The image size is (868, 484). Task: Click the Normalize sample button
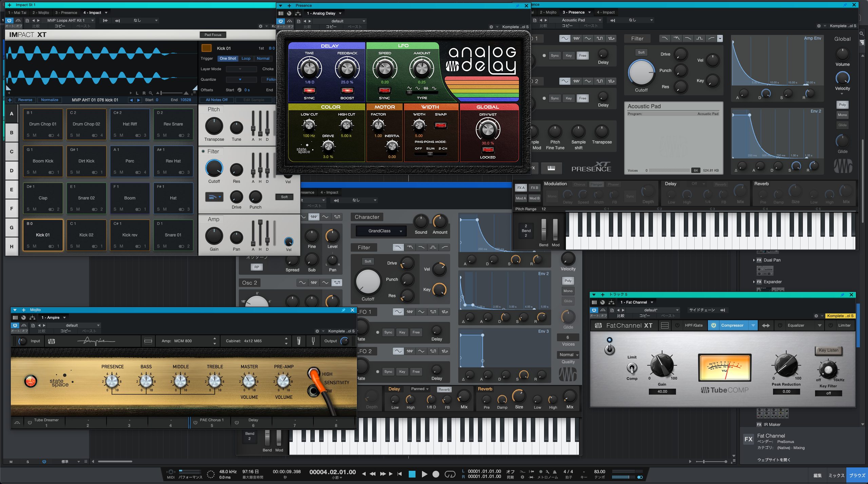(50, 100)
